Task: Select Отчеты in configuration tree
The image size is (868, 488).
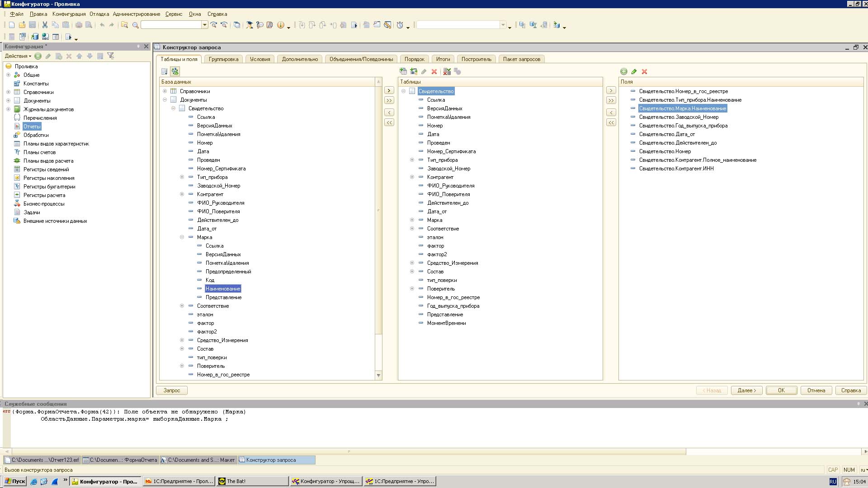Action: click(x=32, y=127)
